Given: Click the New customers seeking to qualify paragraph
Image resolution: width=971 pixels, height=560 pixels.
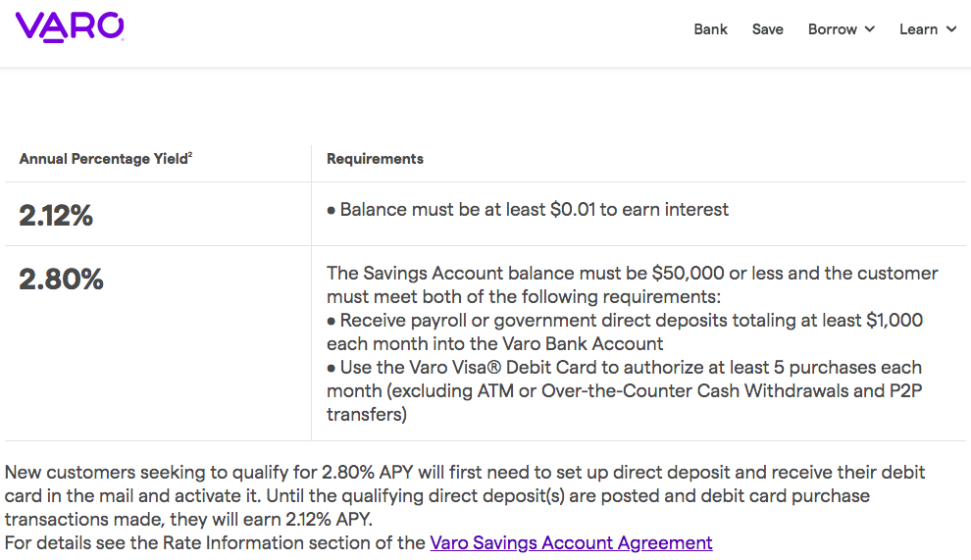Looking at the screenshot, I should 465,495.
